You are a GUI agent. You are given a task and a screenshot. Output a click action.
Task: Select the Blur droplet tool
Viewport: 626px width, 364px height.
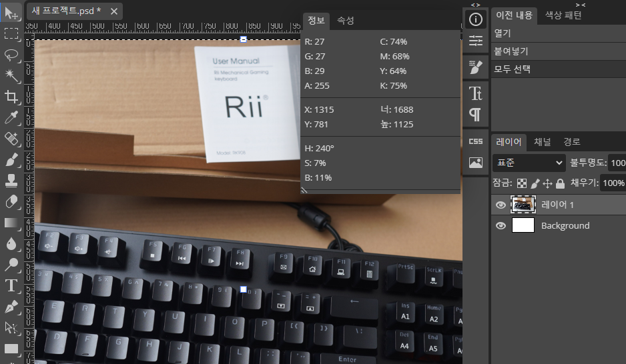coord(11,243)
